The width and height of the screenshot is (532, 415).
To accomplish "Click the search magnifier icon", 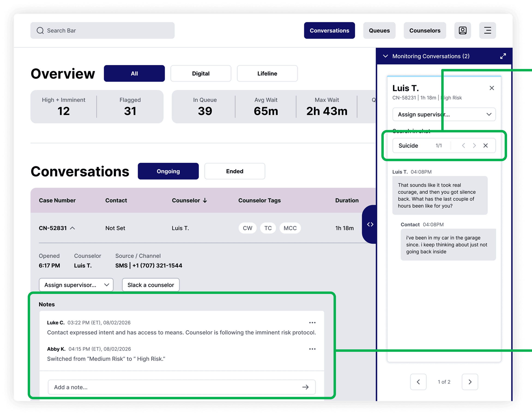I will (x=40, y=31).
